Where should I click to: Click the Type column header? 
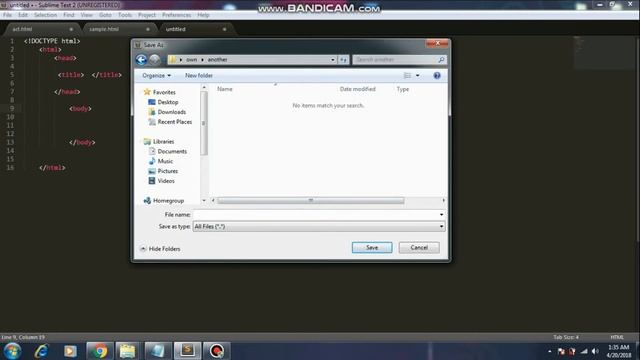(x=403, y=89)
